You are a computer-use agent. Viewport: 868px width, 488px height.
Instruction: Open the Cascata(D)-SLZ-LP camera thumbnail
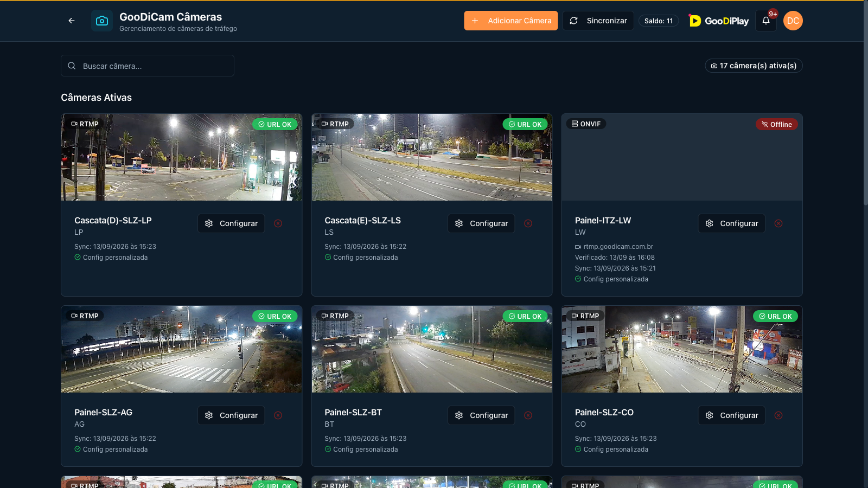point(182,157)
